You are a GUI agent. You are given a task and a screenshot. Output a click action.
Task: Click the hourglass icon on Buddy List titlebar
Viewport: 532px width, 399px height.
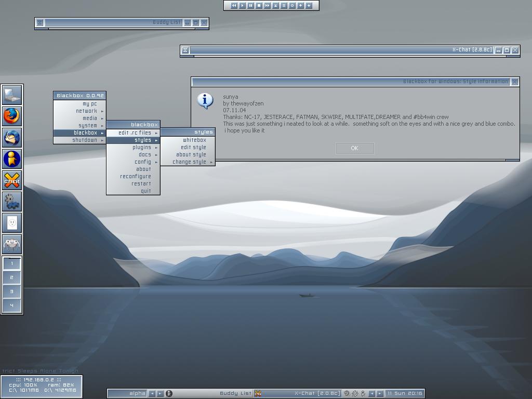pos(39,23)
